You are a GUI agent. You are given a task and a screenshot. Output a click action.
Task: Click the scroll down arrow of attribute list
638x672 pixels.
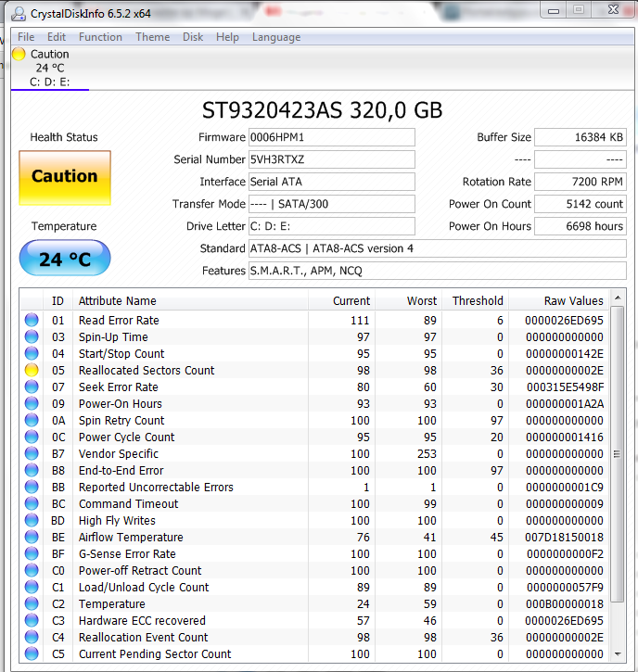(619, 654)
